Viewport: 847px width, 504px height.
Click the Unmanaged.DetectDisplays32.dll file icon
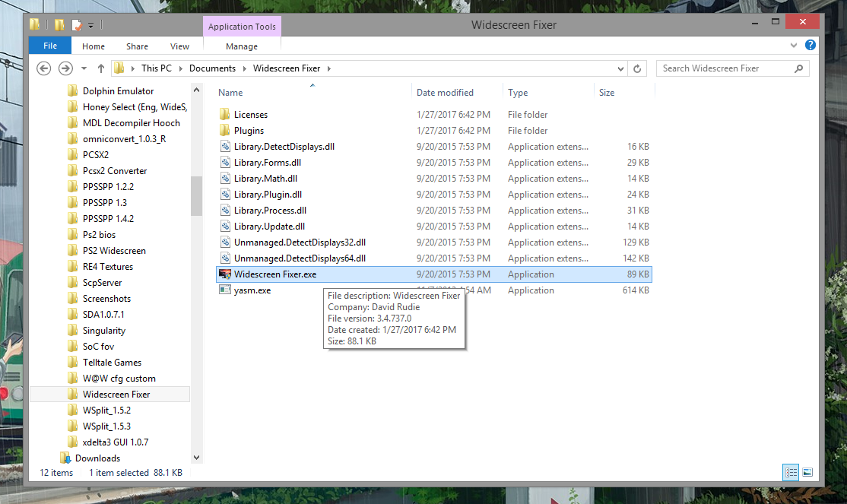point(225,242)
